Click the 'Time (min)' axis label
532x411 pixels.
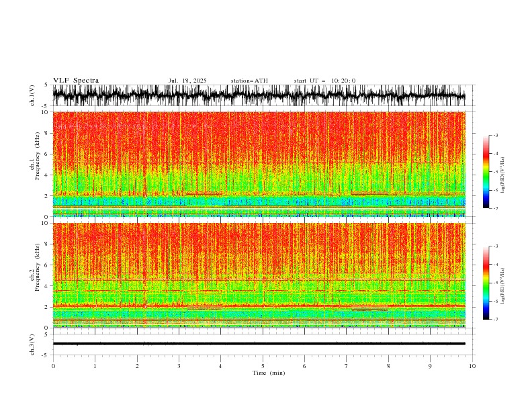(x=269, y=373)
